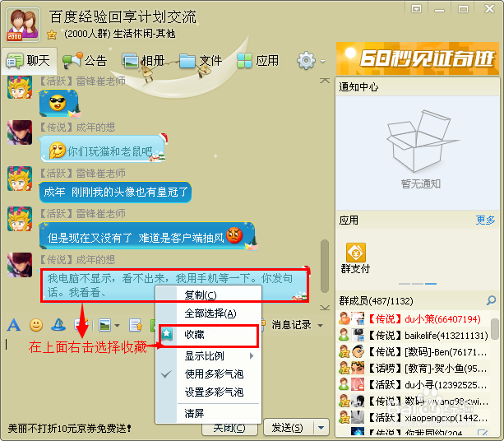Select member [教育]-贺小鱼 in list

[x=414, y=369]
